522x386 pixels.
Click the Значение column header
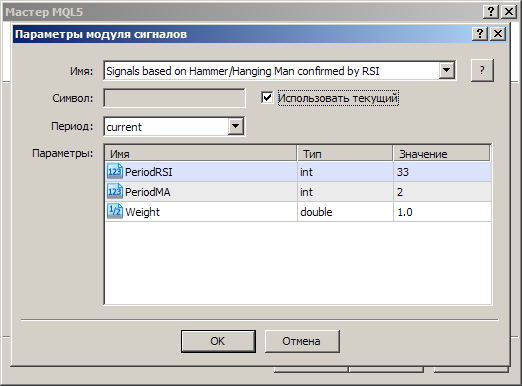[441, 154]
